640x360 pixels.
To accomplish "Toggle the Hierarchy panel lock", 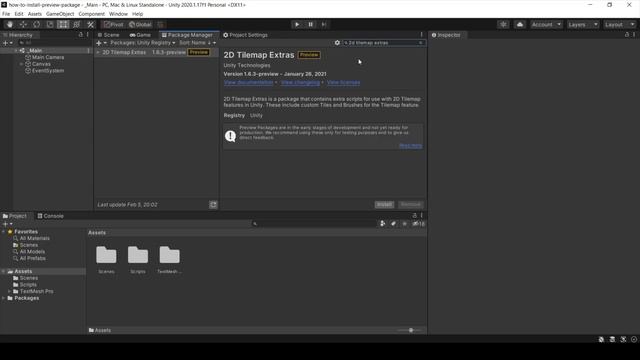I will pos(80,35).
